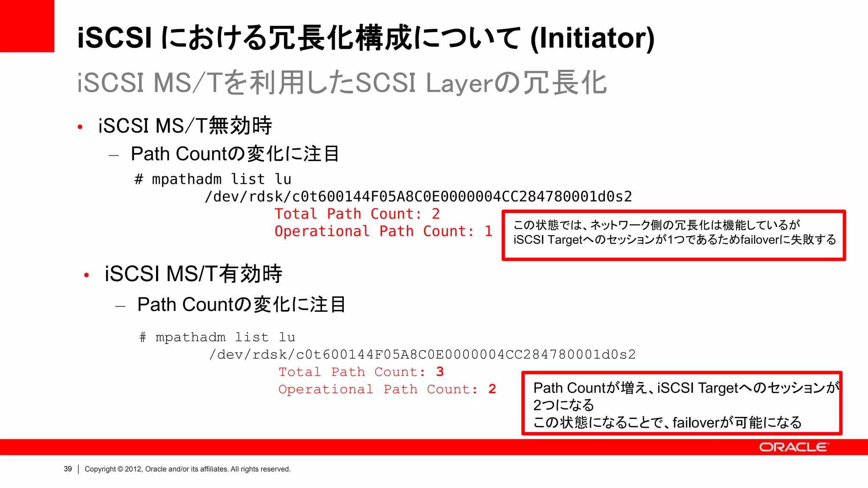Click 'Operational Path Count: 2'
This screenshot has width=868, height=488.
tap(387, 389)
